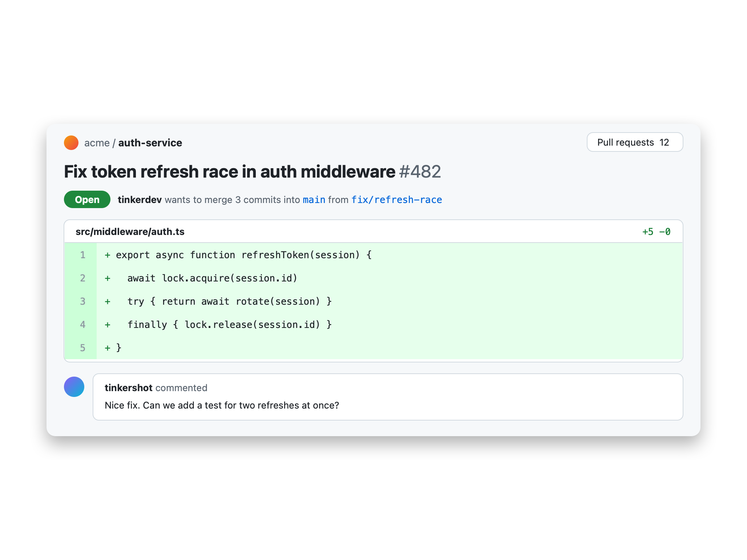
Task: Click the acme organization orange avatar
Action: [x=71, y=143]
